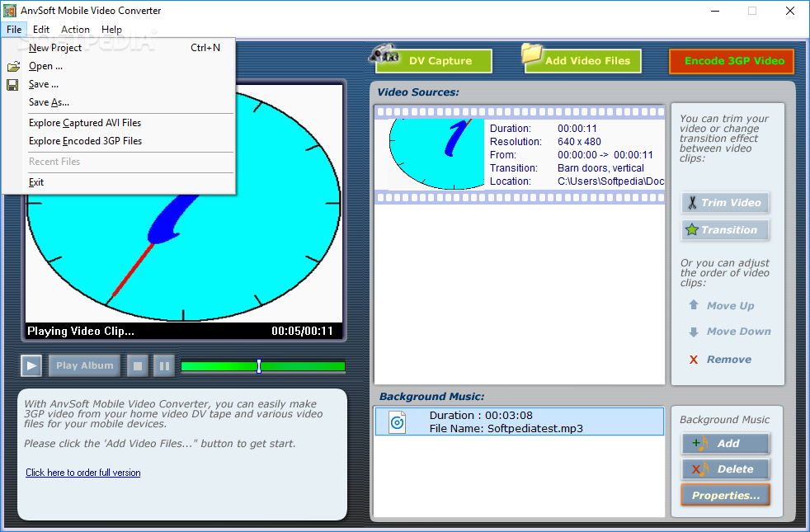Click the Move Up label

(731, 306)
